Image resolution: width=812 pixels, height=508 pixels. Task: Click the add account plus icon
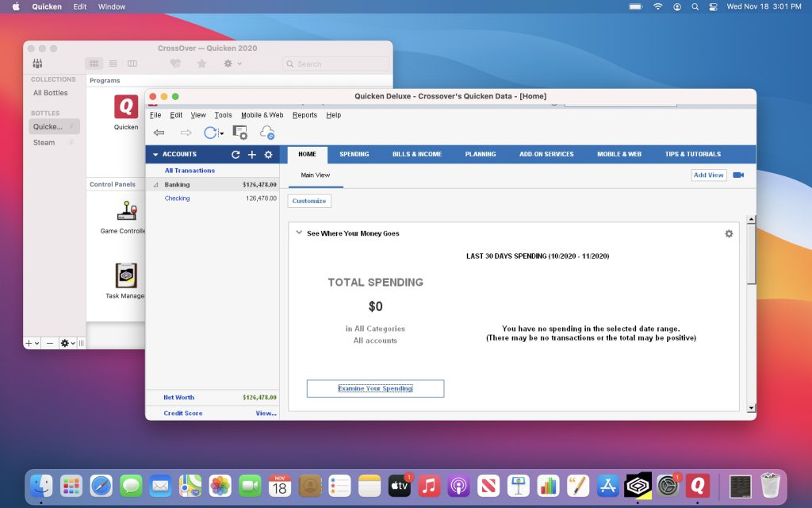(x=252, y=155)
